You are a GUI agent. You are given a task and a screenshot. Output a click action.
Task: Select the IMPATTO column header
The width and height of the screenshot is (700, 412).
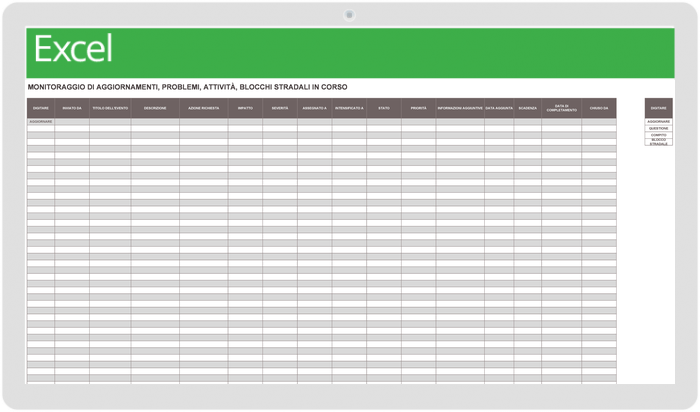245,108
